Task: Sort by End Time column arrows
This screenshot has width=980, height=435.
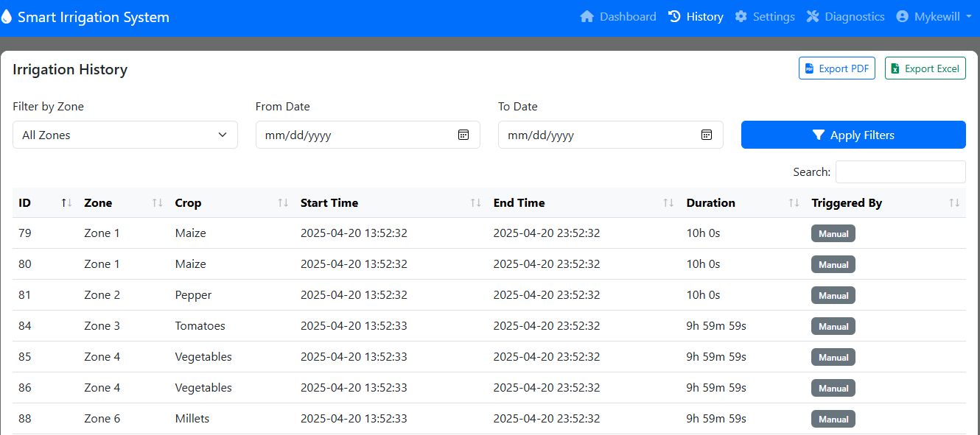Action: point(668,203)
